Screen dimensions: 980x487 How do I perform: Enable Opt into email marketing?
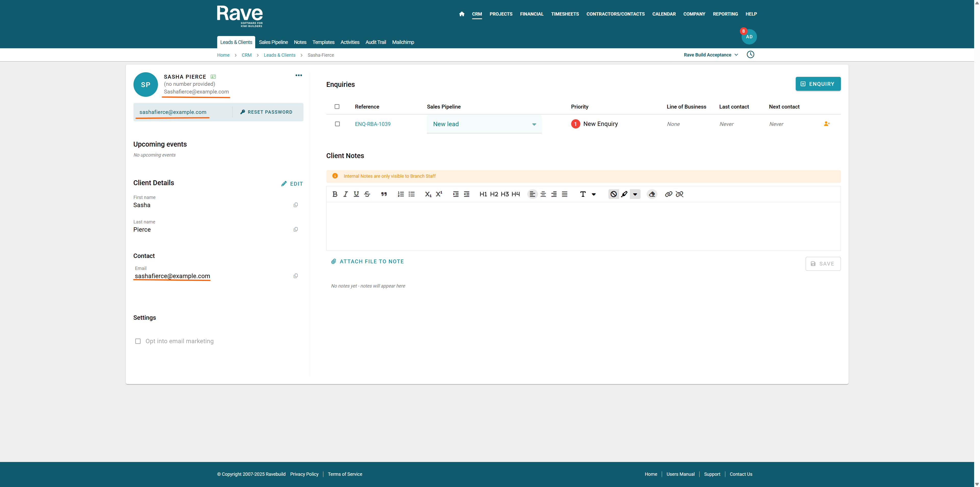point(138,341)
